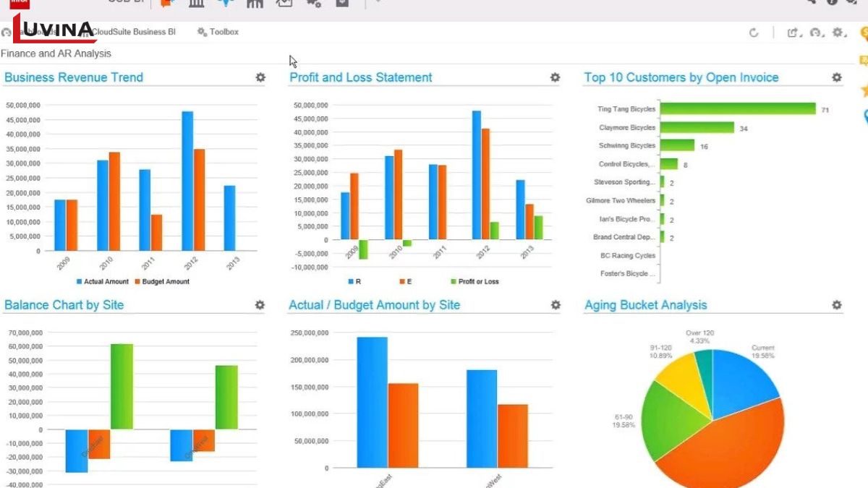Click the Top 10 Customers by Open Invoice title
The width and height of the screenshot is (868, 488).
coord(681,77)
